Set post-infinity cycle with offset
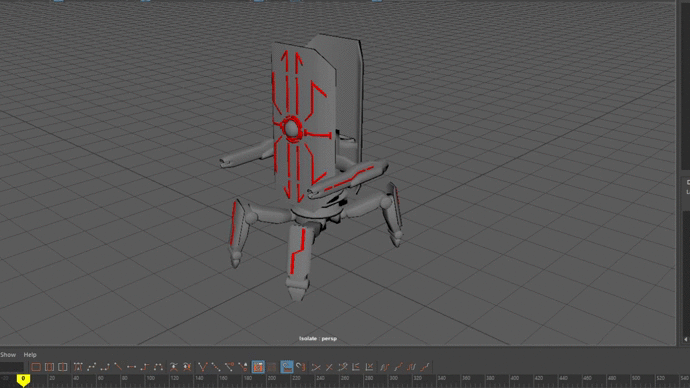The height and width of the screenshot is (388, 690). 425,367
